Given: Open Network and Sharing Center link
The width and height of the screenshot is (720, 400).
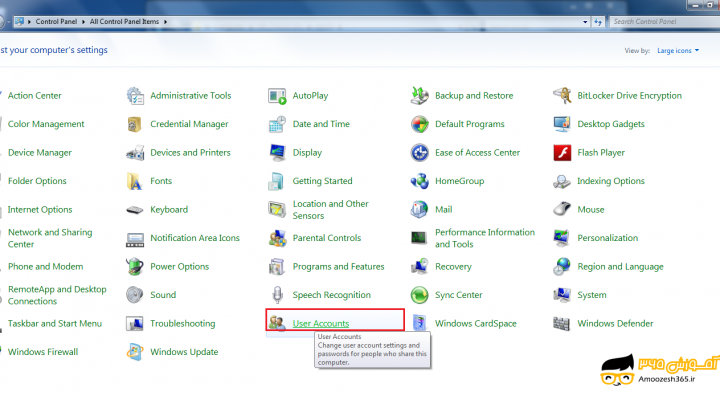Looking at the screenshot, I should click(x=50, y=238).
